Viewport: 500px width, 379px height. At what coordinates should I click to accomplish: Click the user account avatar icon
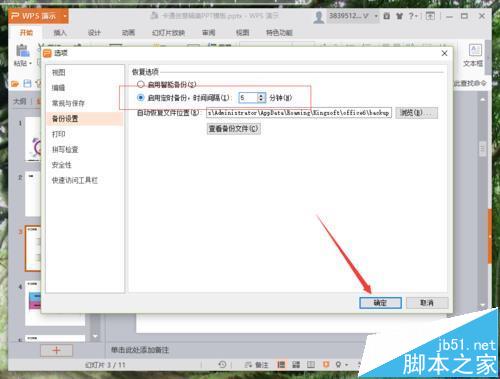point(319,17)
